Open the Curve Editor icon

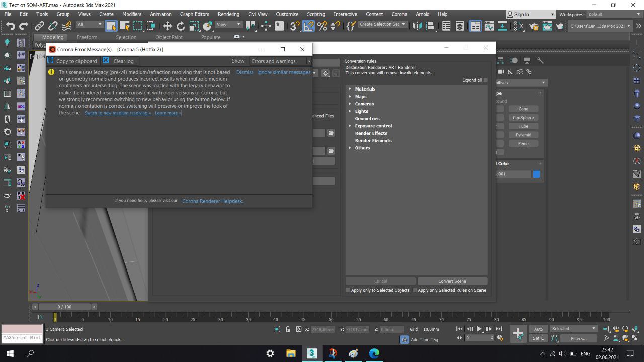(x=489, y=26)
